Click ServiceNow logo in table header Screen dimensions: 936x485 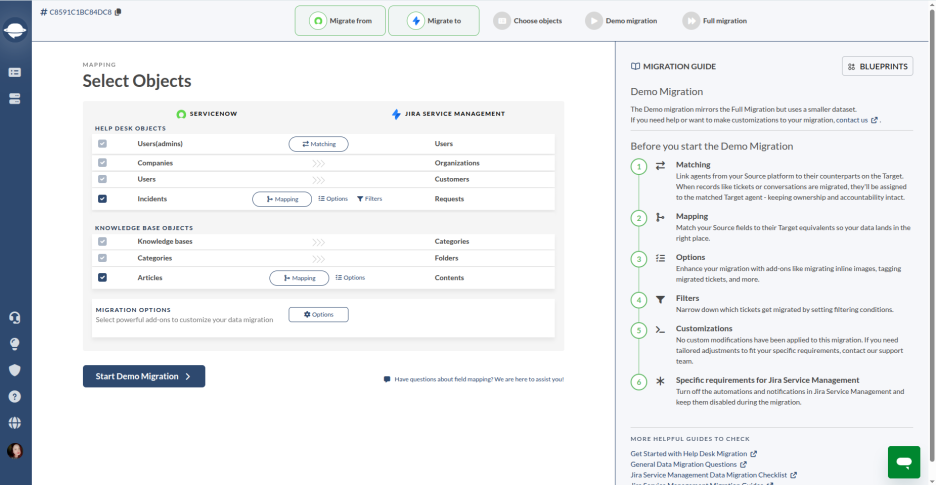point(181,113)
